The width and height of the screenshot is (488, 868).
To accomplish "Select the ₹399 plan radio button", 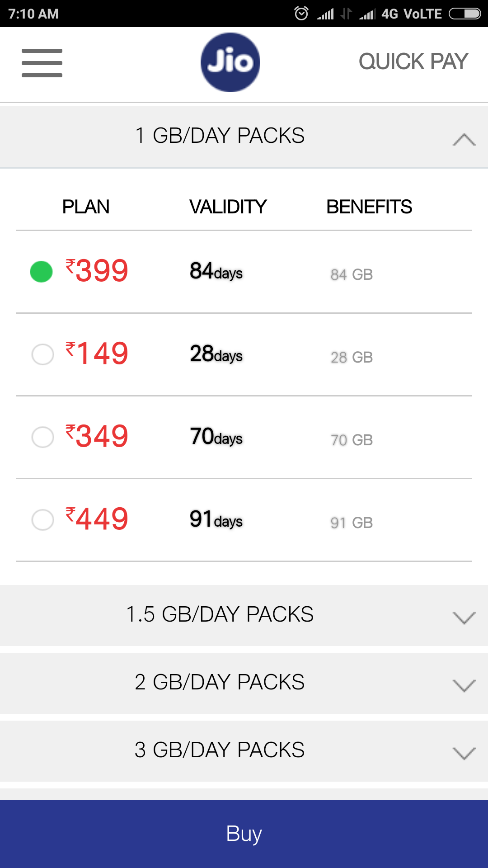I will pos(42,272).
